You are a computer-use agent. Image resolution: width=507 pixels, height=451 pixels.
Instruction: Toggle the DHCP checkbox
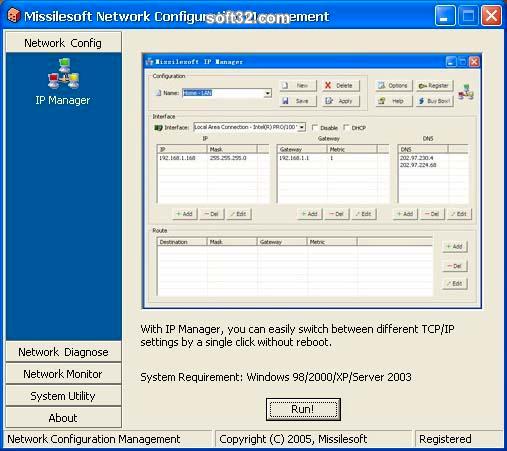point(346,128)
